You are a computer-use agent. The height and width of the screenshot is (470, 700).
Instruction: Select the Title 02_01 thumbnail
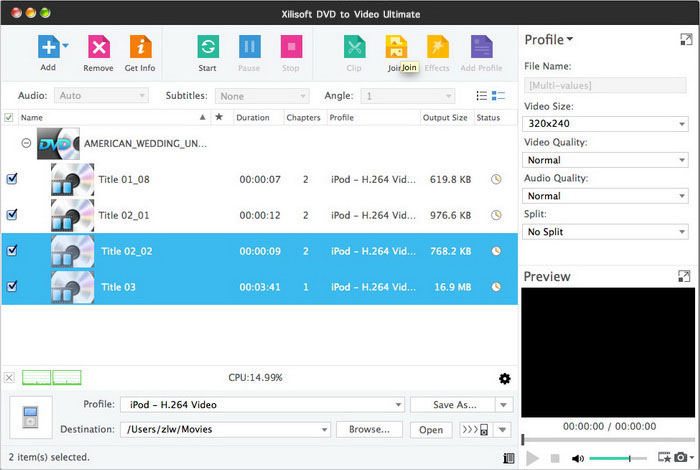72,215
